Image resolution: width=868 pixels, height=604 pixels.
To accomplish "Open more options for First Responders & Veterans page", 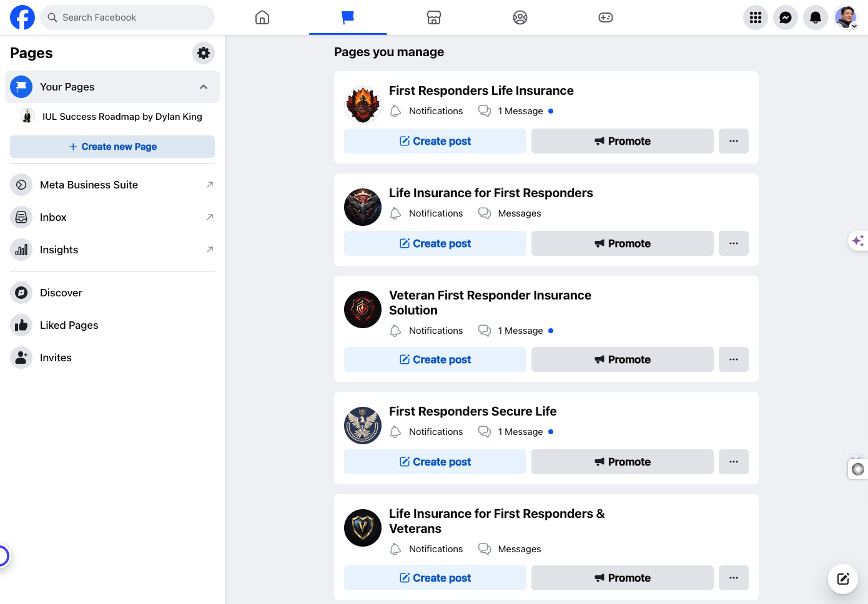I will (734, 578).
